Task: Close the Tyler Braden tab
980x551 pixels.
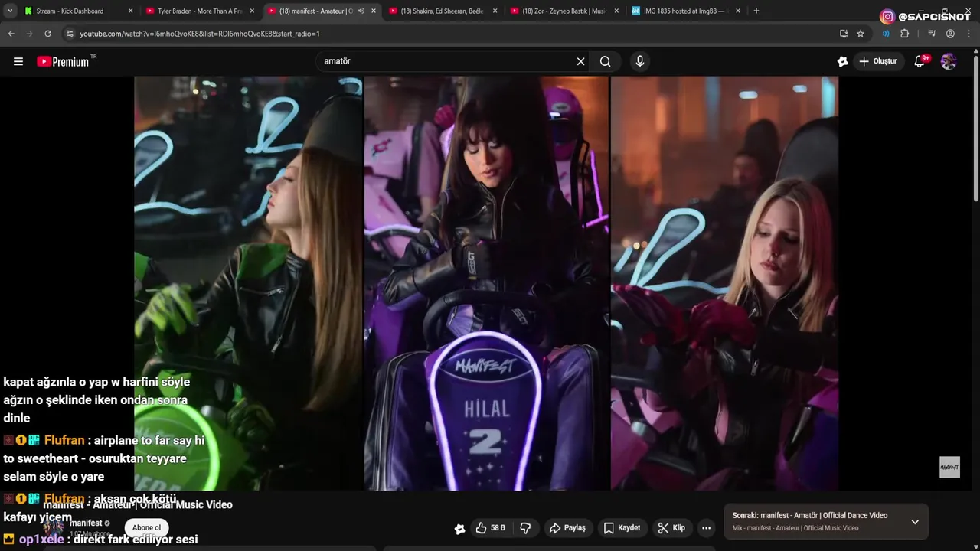Action: [x=252, y=11]
